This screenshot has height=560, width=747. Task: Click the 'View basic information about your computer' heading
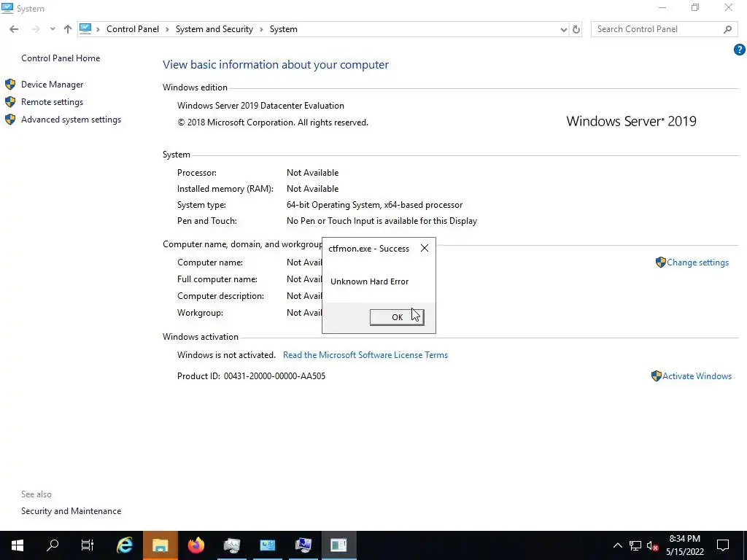click(275, 65)
